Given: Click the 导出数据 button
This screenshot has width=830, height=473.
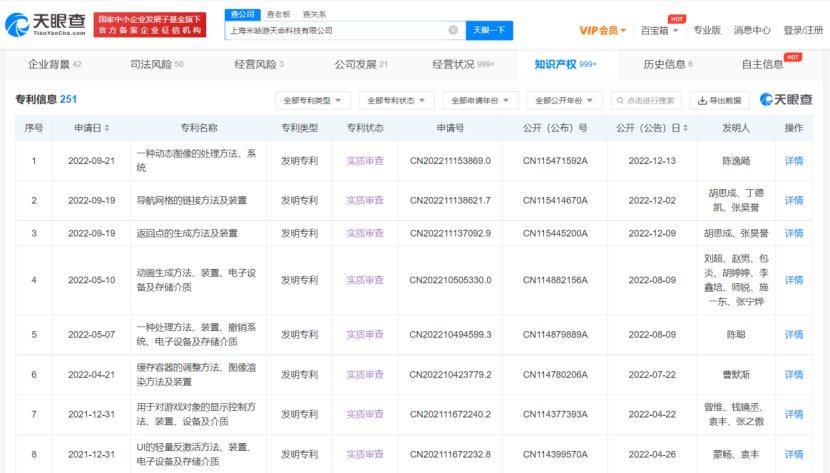Looking at the screenshot, I should [x=719, y=101].
